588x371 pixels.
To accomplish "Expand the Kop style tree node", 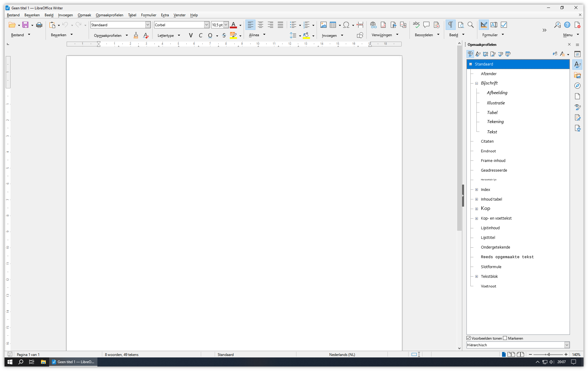I will (476, 209).
